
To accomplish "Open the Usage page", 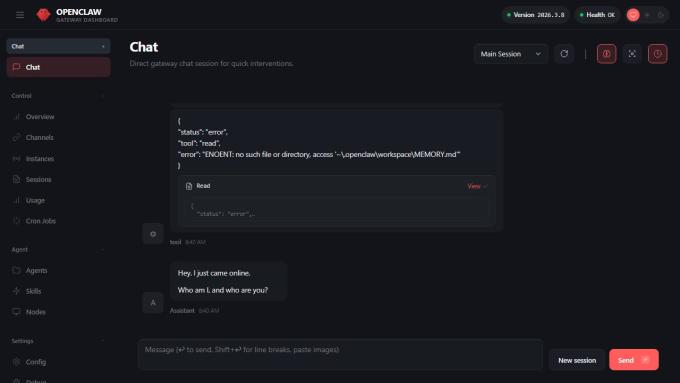I will point(58,200).
